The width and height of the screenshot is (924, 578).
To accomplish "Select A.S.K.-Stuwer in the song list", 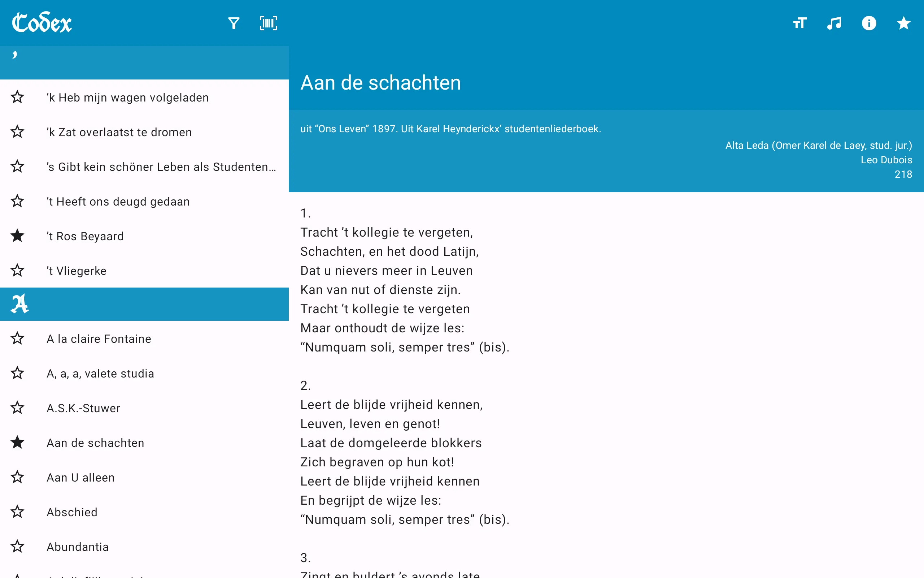I will pyautogui.click(x=83, y=408).
